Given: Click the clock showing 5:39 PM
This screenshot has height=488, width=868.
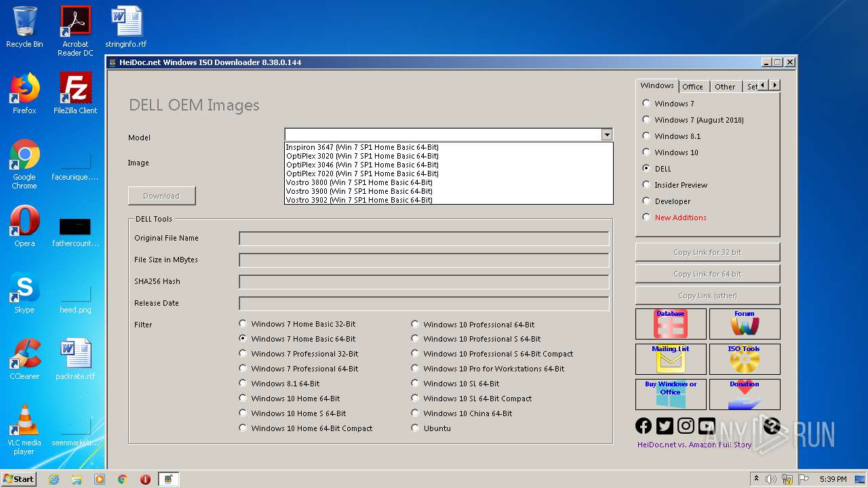Looking at the screenshot, I should [x=833, y=479].
